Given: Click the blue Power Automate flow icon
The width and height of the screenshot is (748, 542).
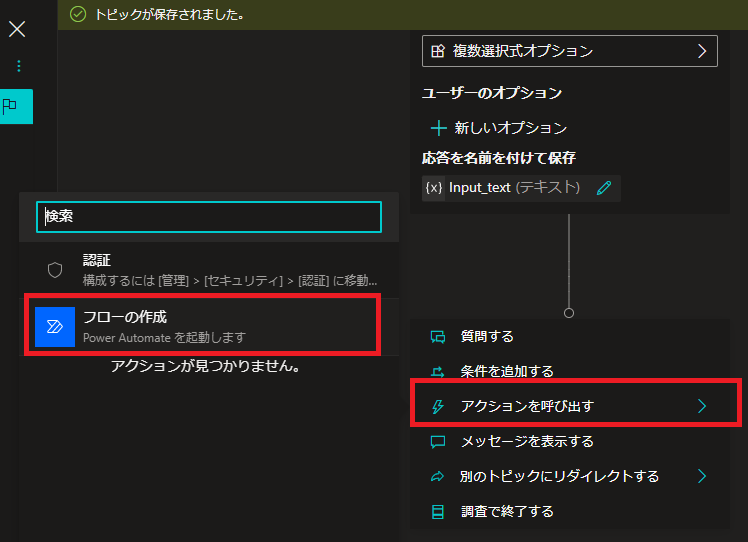Looking at the screenshot, I should coord(55,327).
